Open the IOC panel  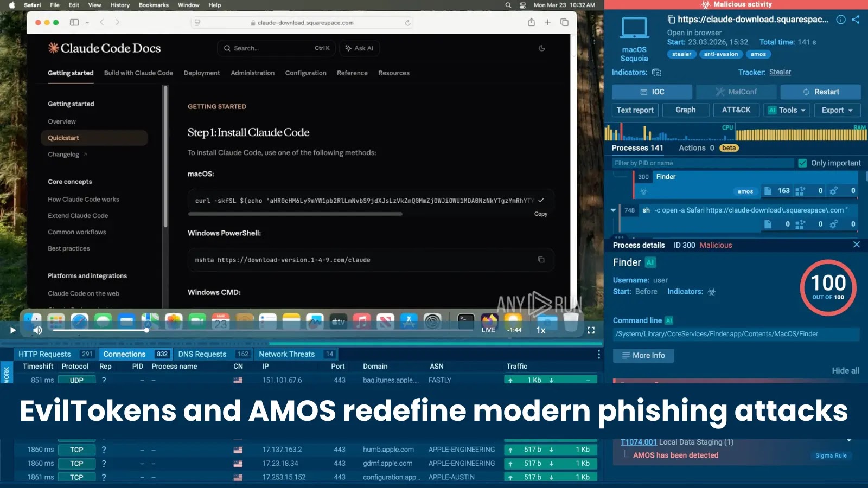coord(652,92)
